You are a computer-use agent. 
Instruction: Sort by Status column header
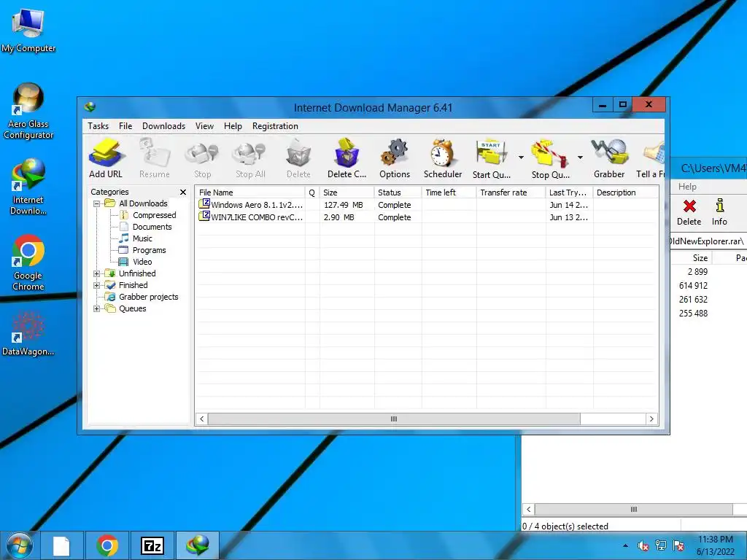pyautogui.click(x=398, y=192)
